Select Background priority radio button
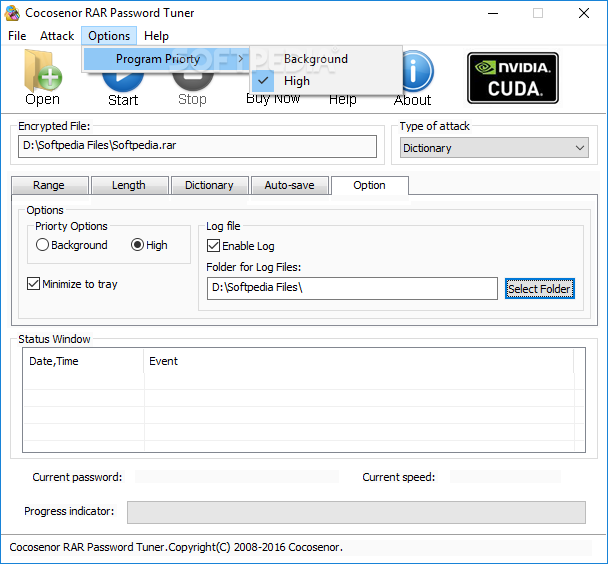Image resolution: width=608 pixels, height=564 pixels. [x=72, y=245]
